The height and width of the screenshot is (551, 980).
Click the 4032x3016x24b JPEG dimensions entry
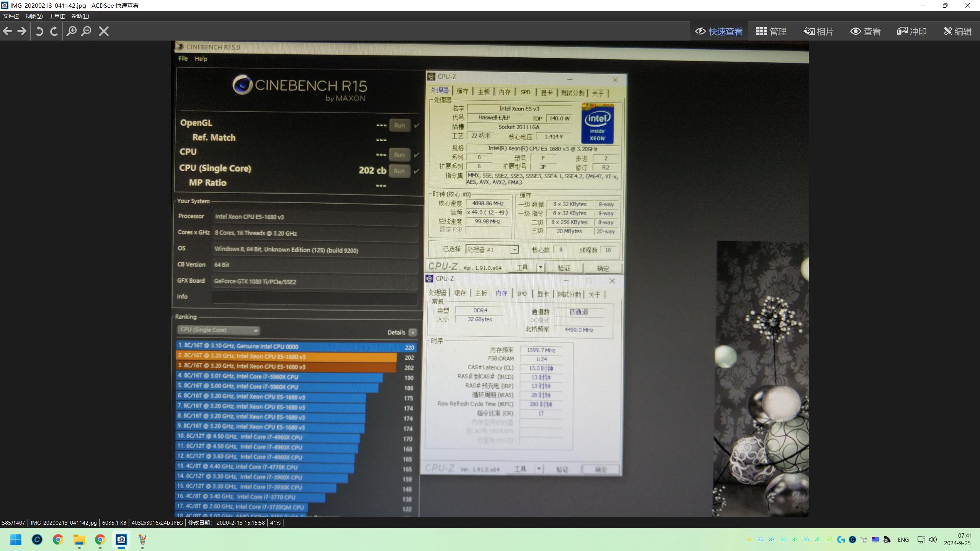157,523
